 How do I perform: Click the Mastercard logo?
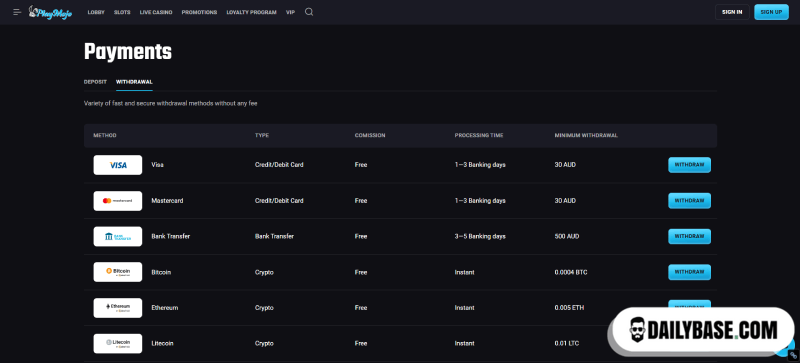tap(118, 201)
